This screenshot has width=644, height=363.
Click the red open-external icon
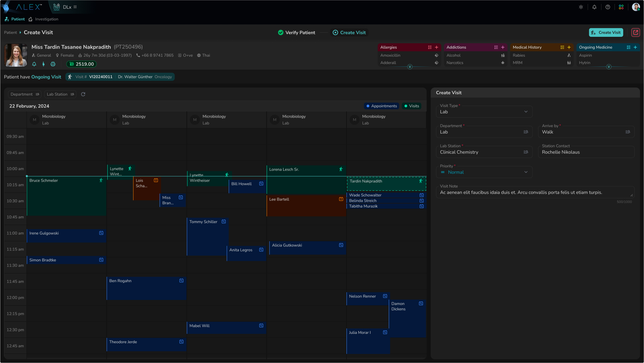pyautogui.click(x=636, y=33)
